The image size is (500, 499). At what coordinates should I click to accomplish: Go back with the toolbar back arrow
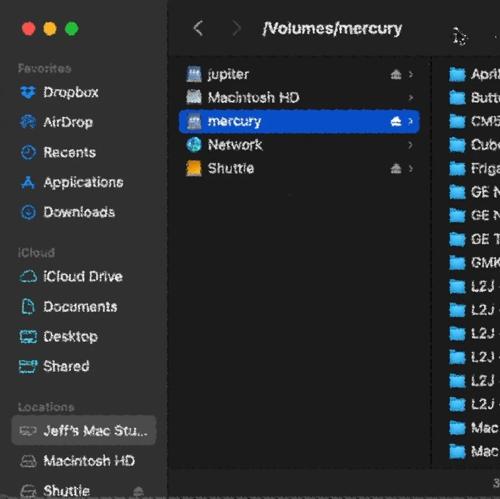tap(198, 28)
